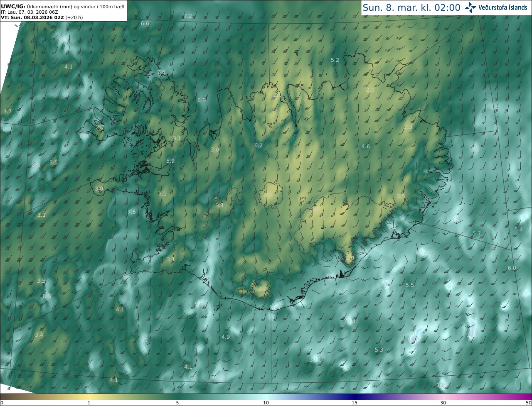532x406 pixels.
Task: Click the 3.7 value on the map
Action: (x=7, y=112)
